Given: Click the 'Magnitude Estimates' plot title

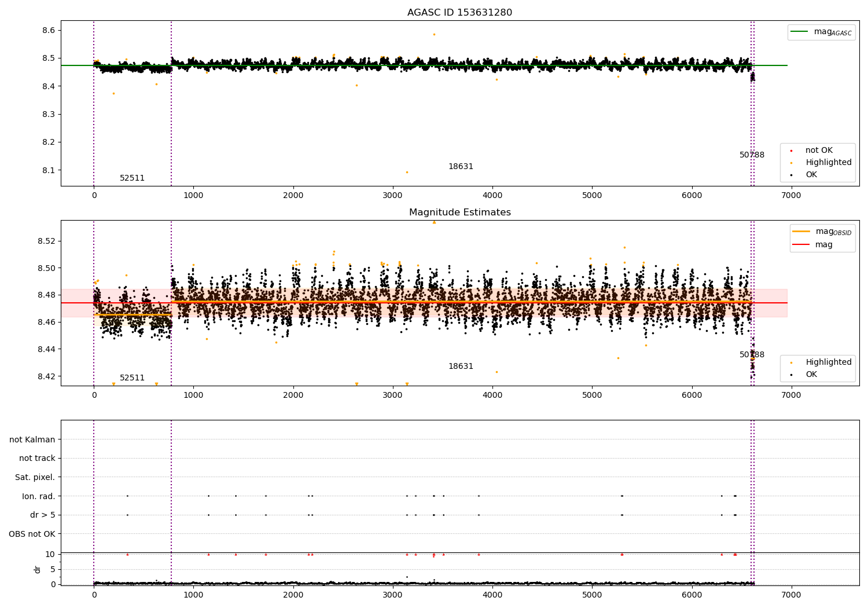Looking at the screenshot, I should [459, 213].
